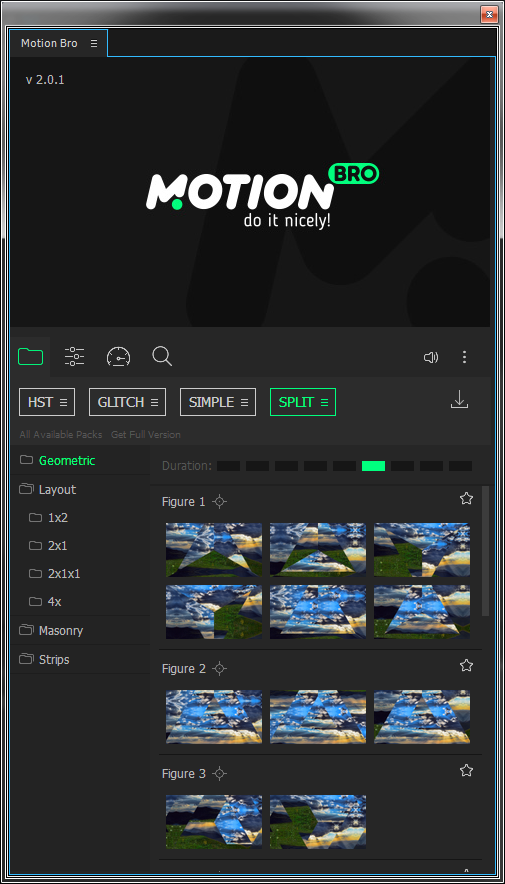Open the presets folder tab icon

pyautogui.click(x=30, y=356)
